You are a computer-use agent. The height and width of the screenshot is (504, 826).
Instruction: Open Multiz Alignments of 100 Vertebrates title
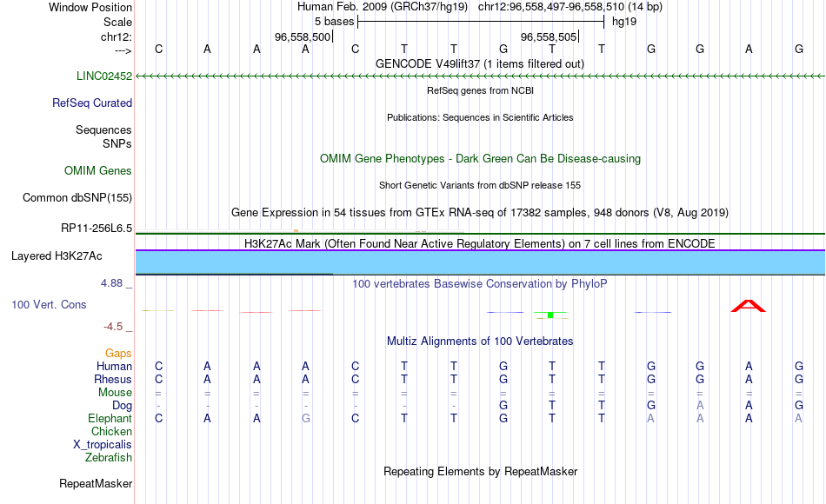tap(480, 341)
